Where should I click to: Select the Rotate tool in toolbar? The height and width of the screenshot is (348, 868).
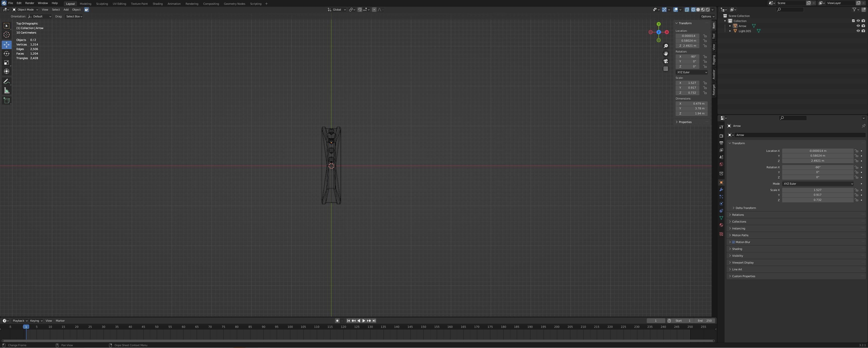(x=7, y=54)
